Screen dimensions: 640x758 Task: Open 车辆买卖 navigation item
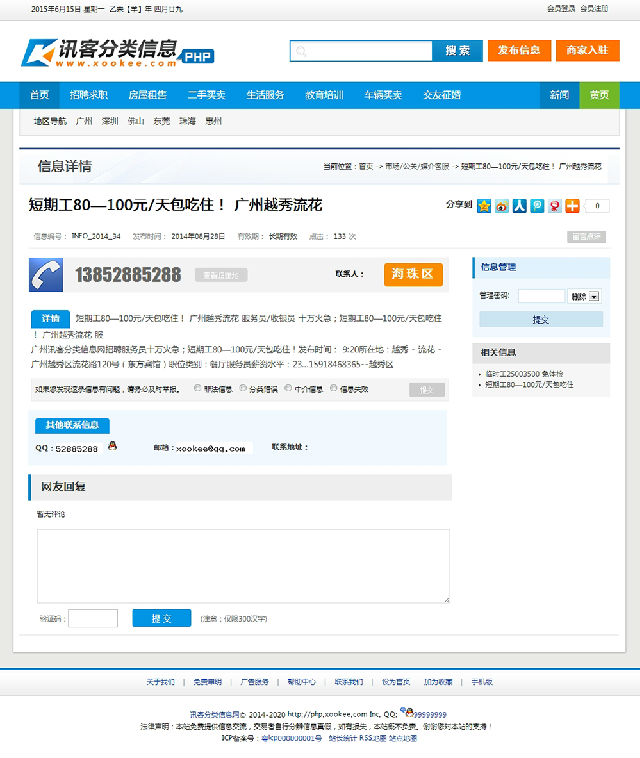click(x=383, y=95)
